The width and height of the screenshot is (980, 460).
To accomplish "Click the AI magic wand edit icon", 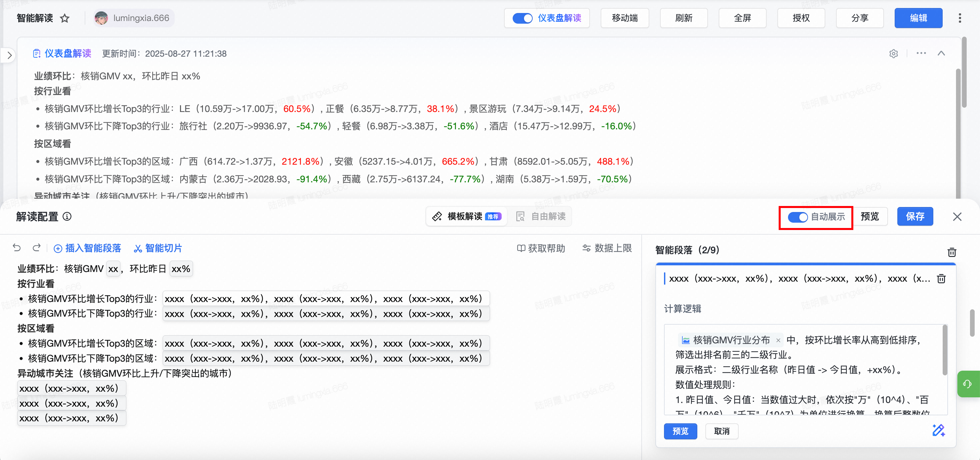I will pos(938,430).
